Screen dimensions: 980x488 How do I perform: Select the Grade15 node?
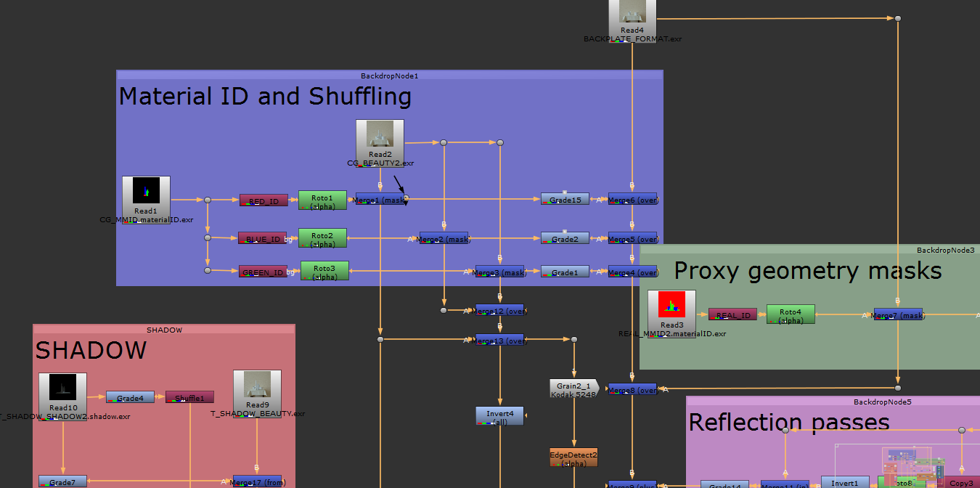coord(565,199)
